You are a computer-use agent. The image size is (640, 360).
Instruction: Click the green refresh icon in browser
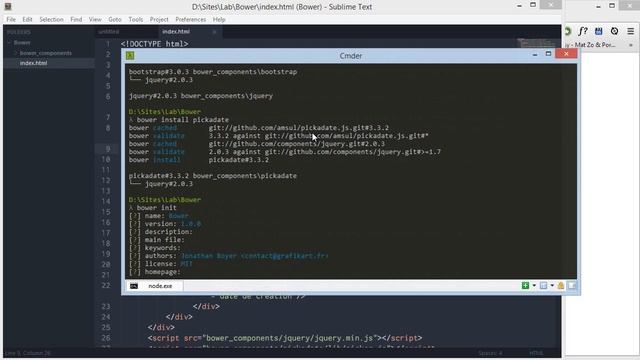[568, 31]
